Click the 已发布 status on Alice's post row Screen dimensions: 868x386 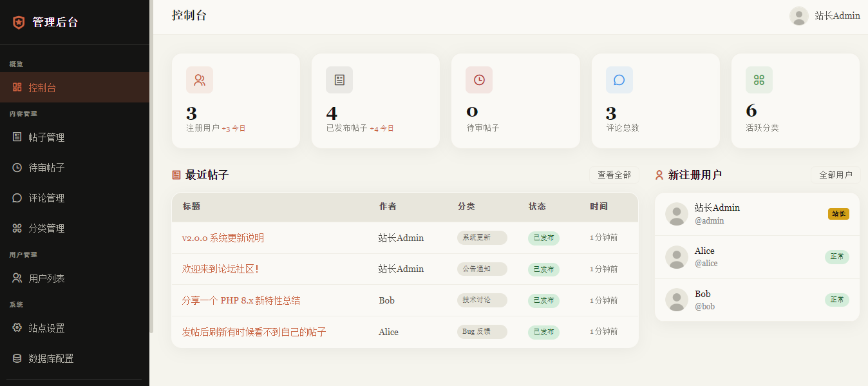[543, 332]
